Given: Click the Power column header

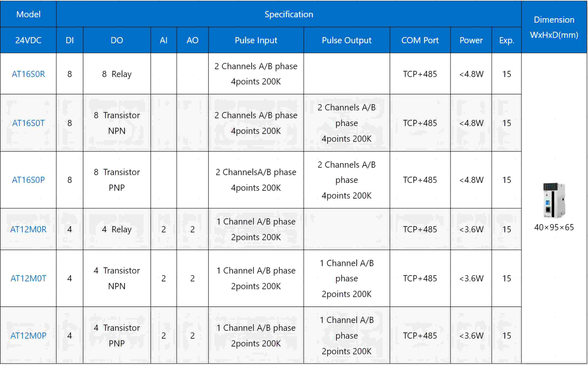Looking at the screenshot, I should tap(471, 40).
